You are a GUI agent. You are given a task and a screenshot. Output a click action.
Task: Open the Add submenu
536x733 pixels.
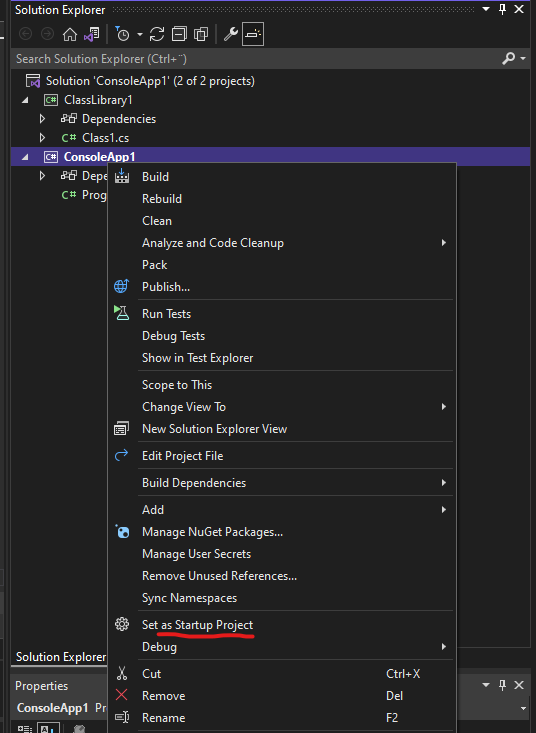click(x=282, y=510)
